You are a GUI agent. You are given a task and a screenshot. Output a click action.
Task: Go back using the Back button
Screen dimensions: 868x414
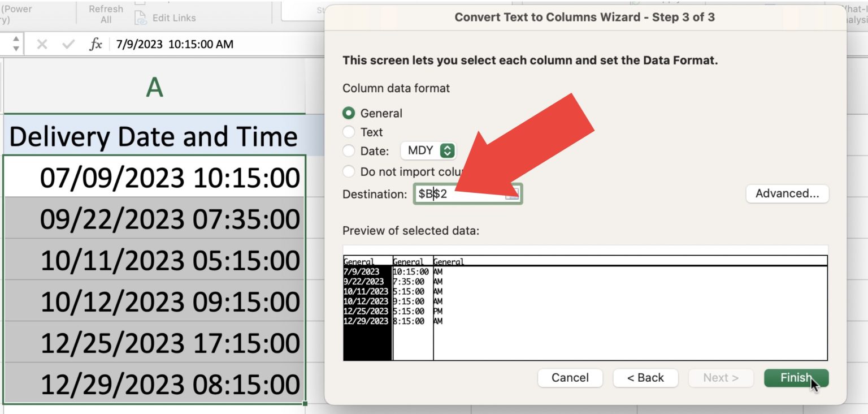click(645, 378)
